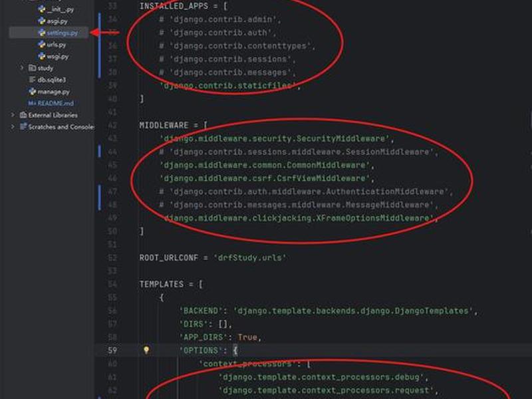Viewport: 532px width, 399px height.
Task: Click on MIDDLEWARE variable name
Action: pyautogui.click(x=164, y=126)
